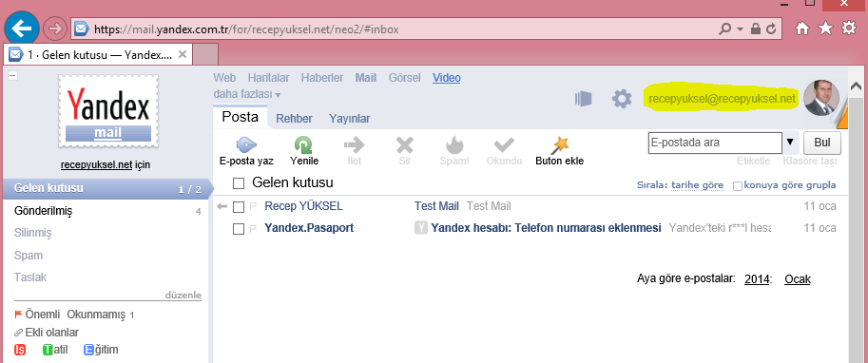This screenshot has width=868, height=363.
Task: Open the Favorites star icon
Action: pos(825,29)
